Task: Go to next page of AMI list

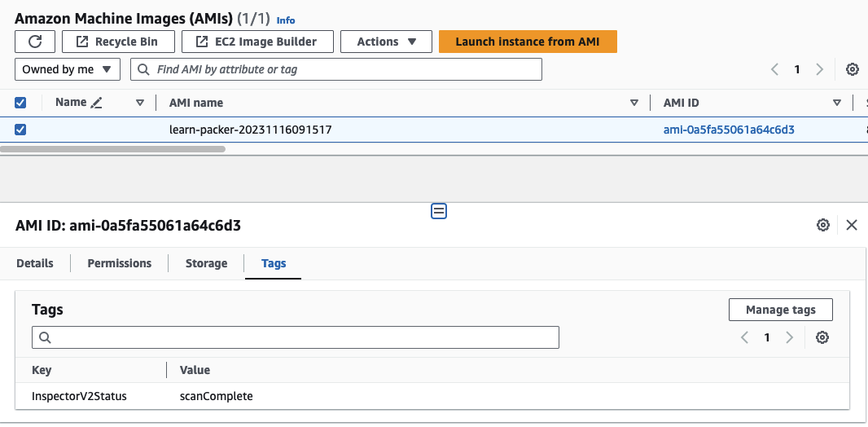Action: 820,69
